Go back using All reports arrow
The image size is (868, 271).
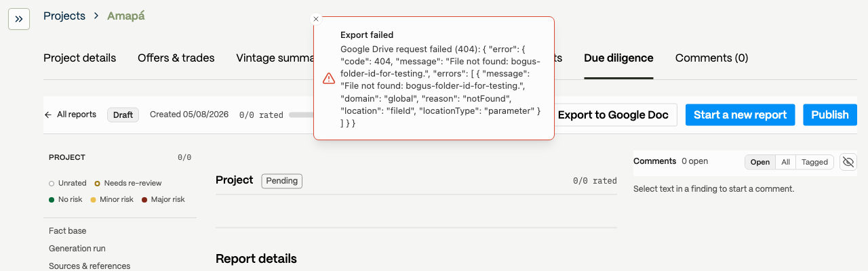tap(70, 114)
